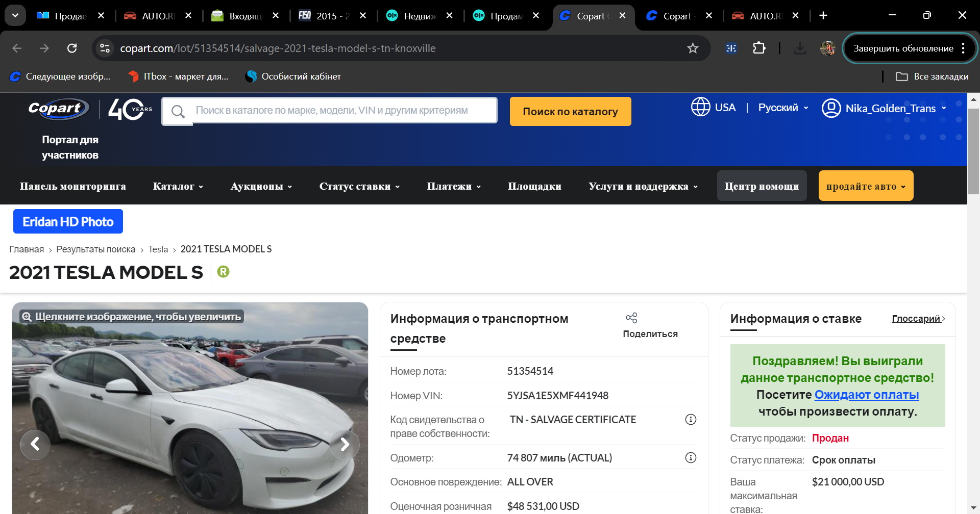
Task: Expand the Аукционы menu
Action: click(x=261, y=186)
